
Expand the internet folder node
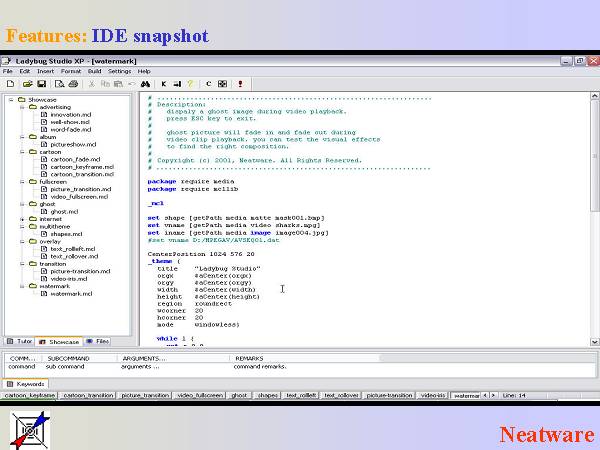(22, 219)
